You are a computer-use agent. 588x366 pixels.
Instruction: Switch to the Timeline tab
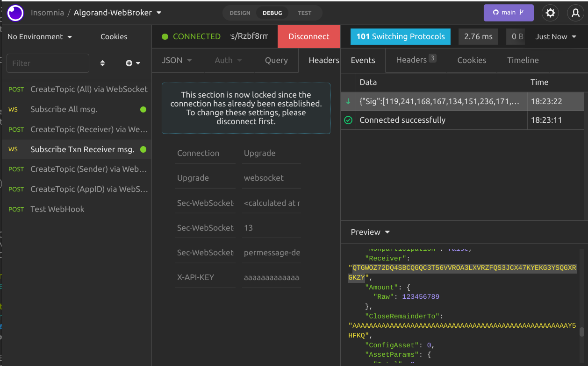click(523, 60)
